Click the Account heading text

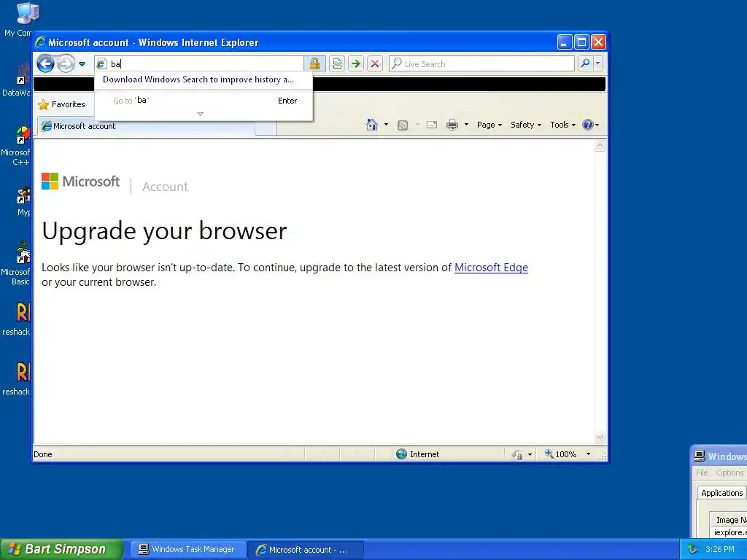click(x=165, y=187)
